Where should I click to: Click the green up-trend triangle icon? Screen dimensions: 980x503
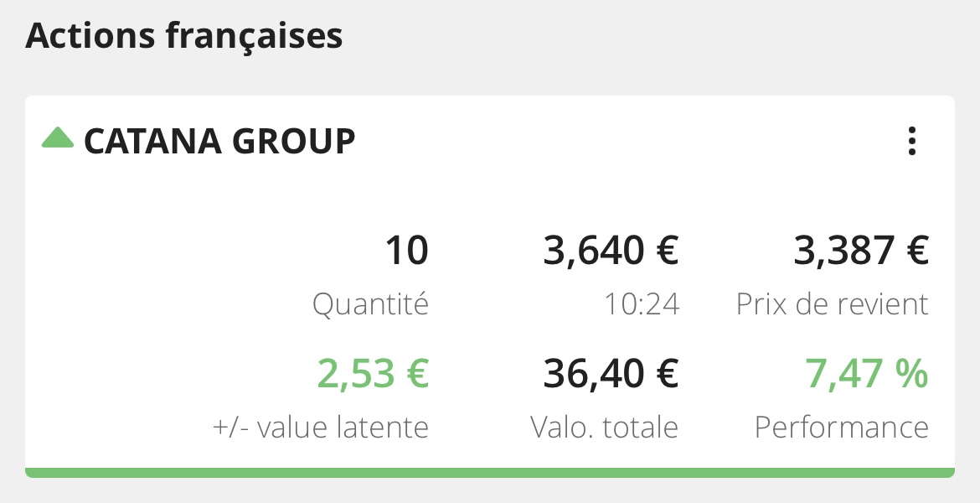click(58, 137)
